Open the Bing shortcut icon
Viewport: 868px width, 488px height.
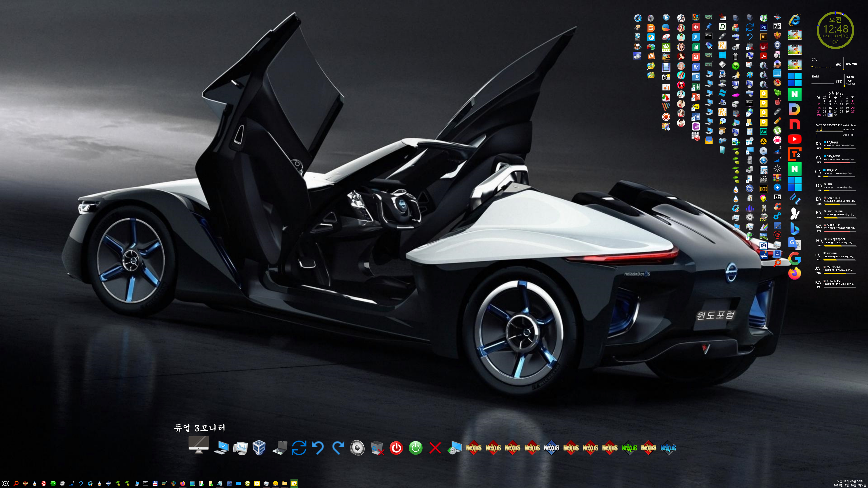click(795, 229)
